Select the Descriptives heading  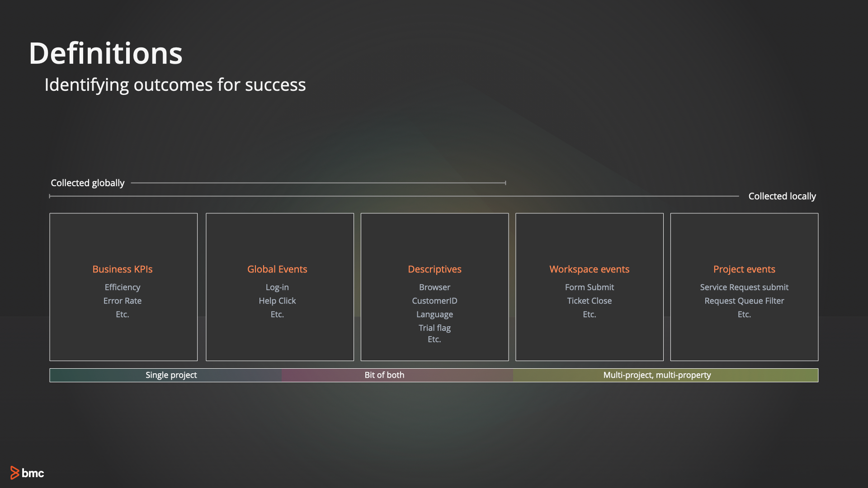point(434,269)
